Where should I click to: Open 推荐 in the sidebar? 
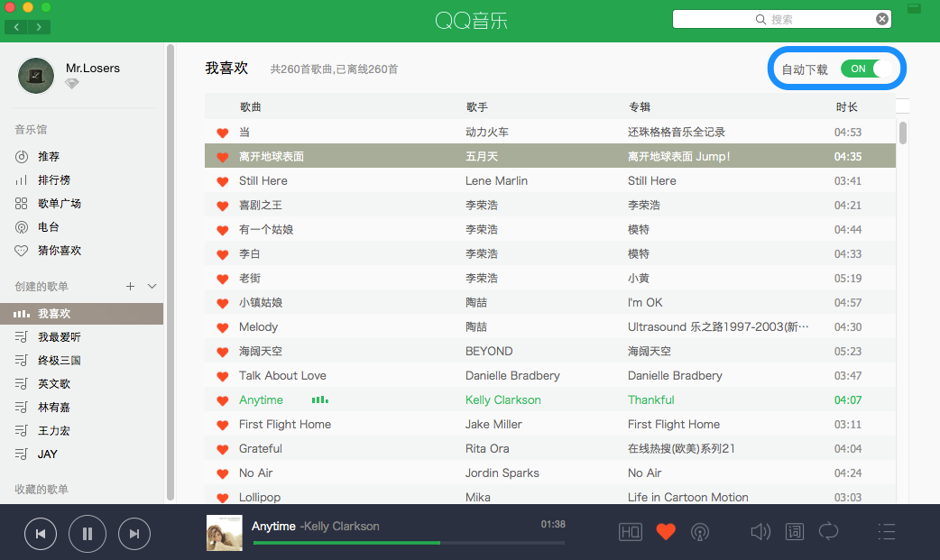click(x=49, y=157)
